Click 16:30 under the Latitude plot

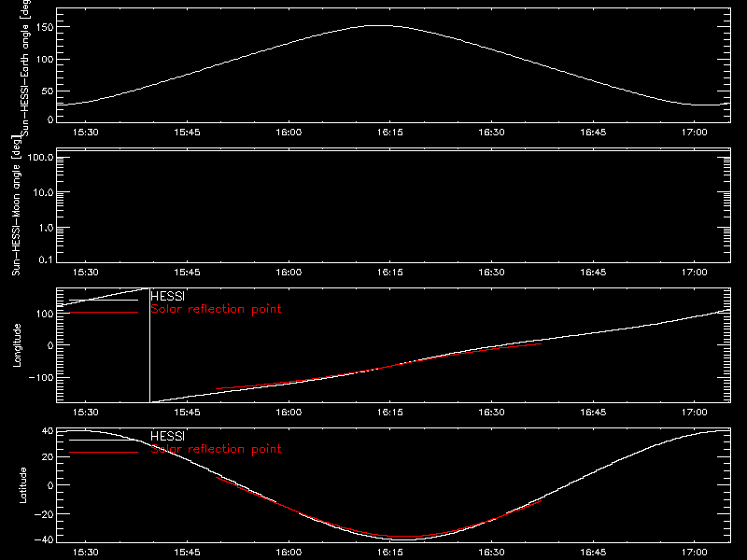click(x=492, y=552)
